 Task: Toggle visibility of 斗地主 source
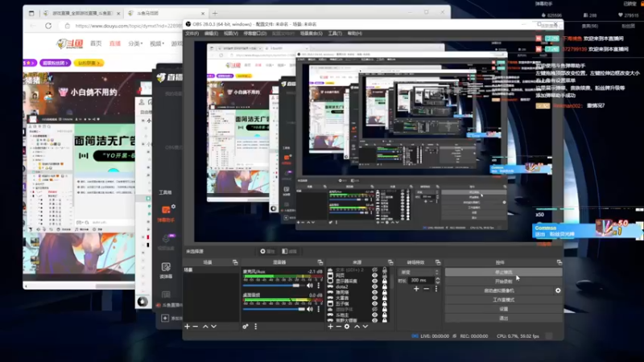(374, 315)
